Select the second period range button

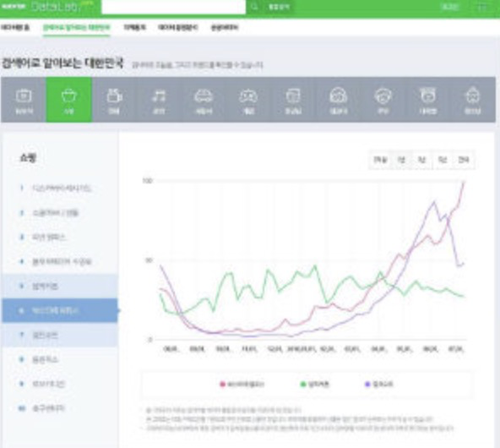tap(401, 160)
